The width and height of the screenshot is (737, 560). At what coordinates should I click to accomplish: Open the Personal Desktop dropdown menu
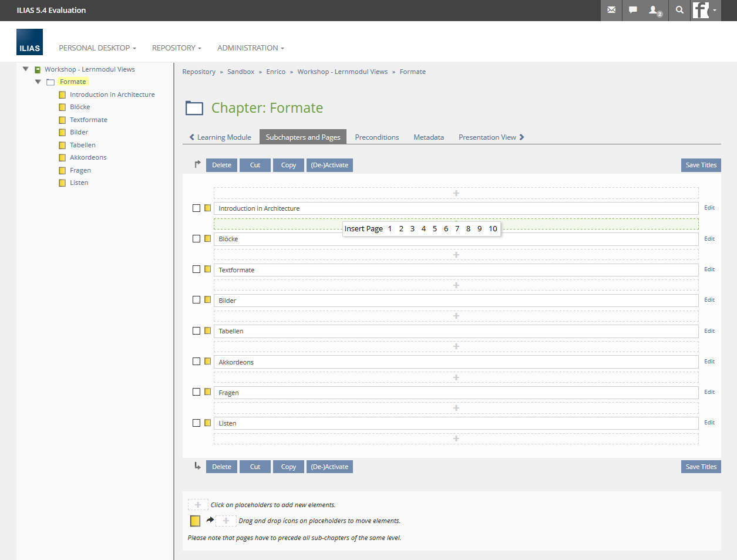(x=97, y=48)
